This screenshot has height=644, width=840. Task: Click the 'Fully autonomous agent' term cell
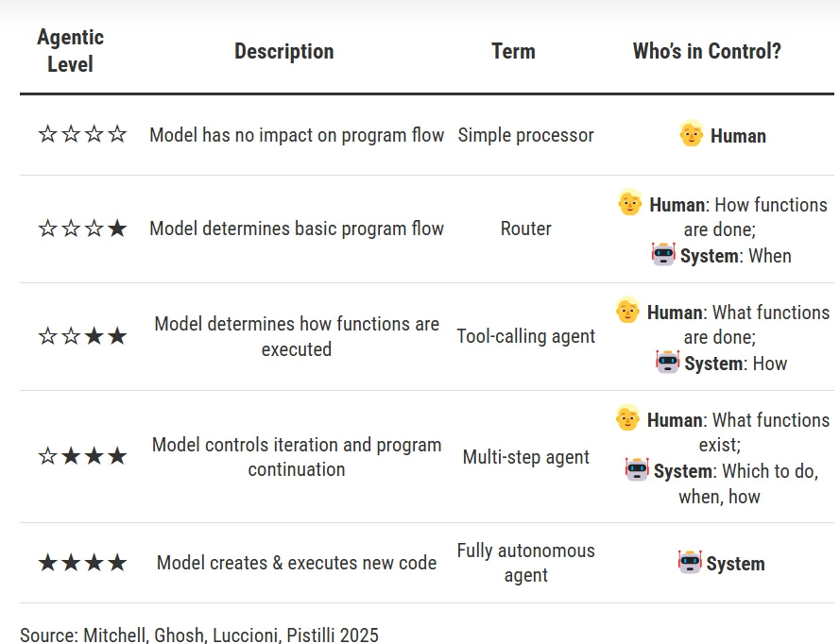[x=525, y=563]
